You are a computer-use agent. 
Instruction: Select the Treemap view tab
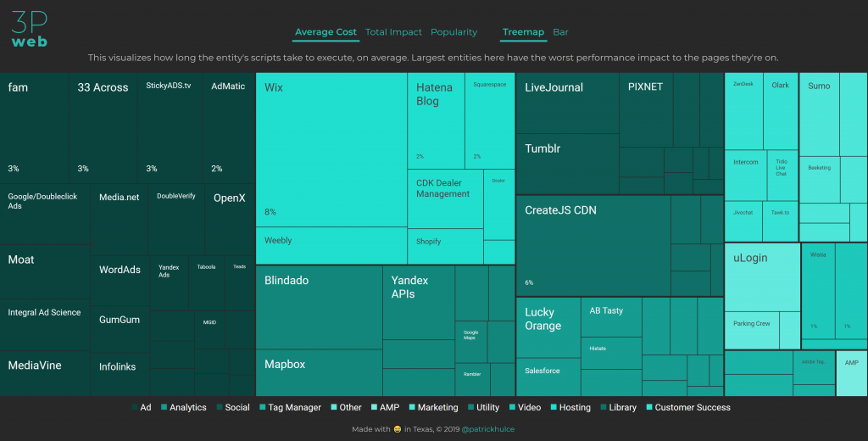(523, 32)
